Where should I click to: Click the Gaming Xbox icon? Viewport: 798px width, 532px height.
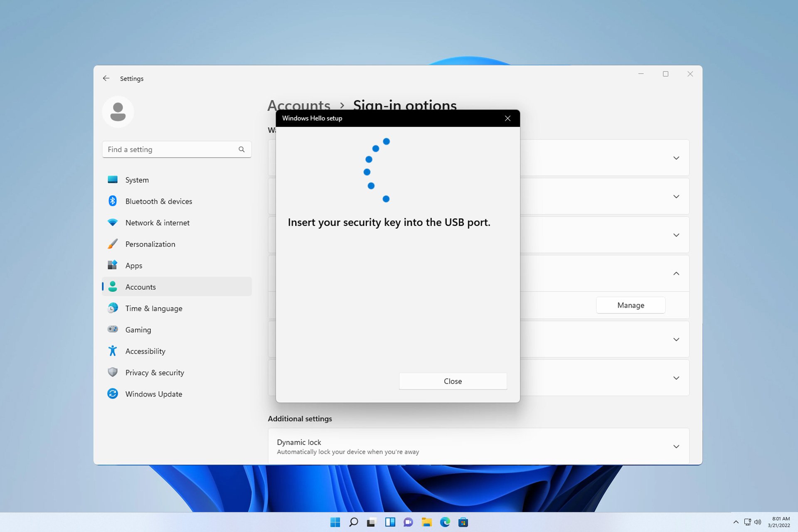click(x=113, y=329)
